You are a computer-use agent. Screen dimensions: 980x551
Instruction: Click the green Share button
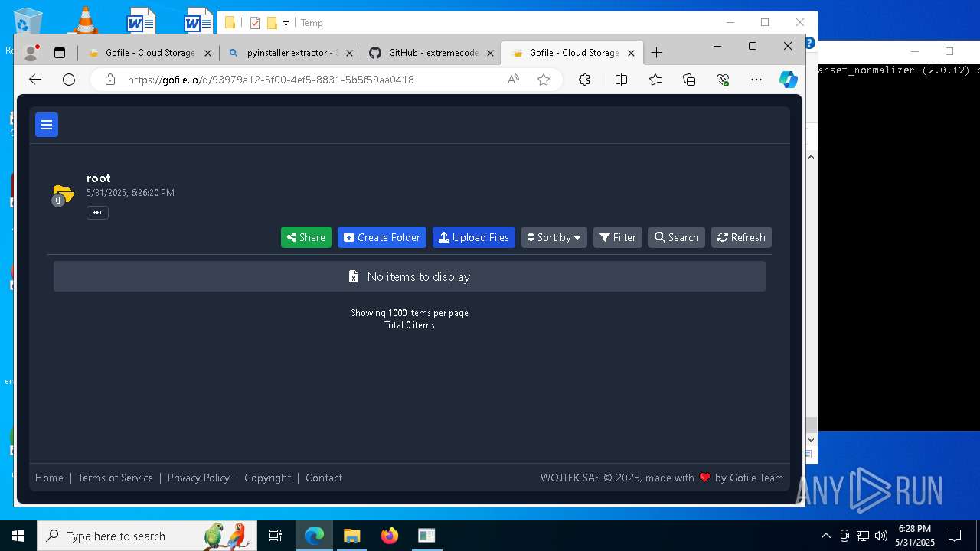pyautogui.click(x=306, y=237)
